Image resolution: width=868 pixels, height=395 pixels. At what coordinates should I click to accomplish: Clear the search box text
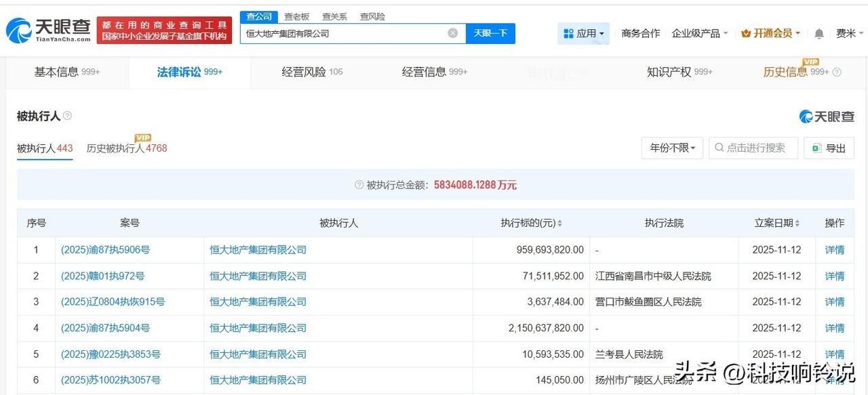coord(453,33)
